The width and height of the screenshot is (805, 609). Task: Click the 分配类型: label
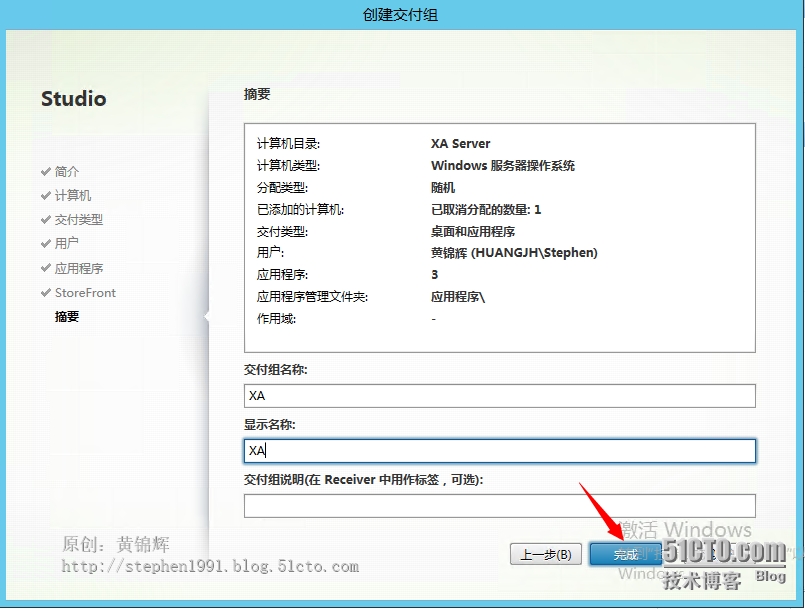pyautogui.click(x=282, y=188)
